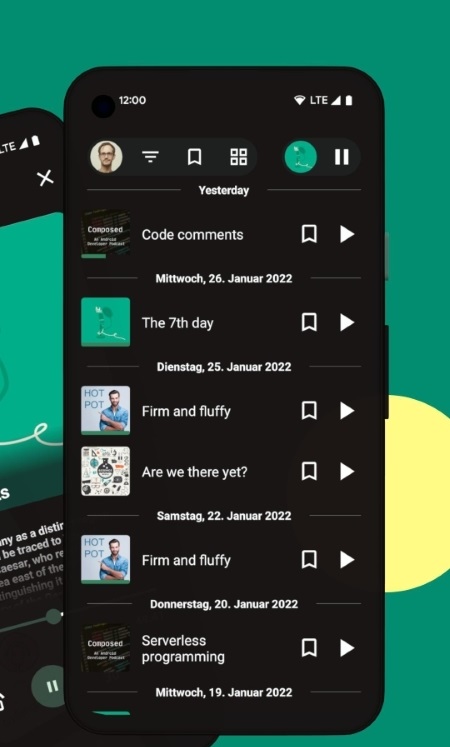Open the user profile avatar

(x=106, y=157)
